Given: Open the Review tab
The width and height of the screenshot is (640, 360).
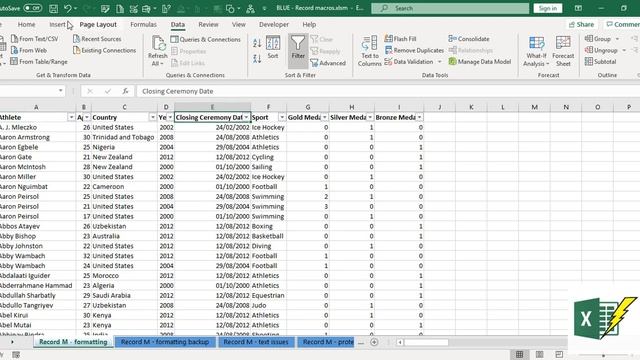Looking at the screenshot, I should 209,24.
